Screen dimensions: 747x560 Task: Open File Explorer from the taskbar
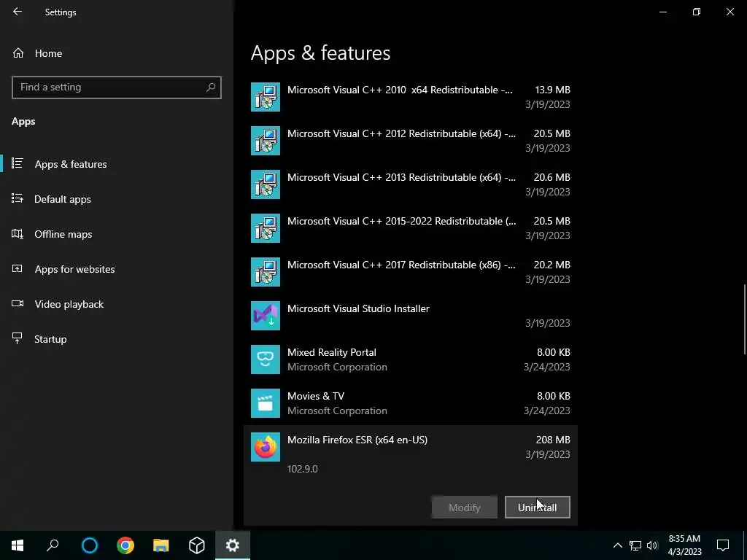pos(161,545)
